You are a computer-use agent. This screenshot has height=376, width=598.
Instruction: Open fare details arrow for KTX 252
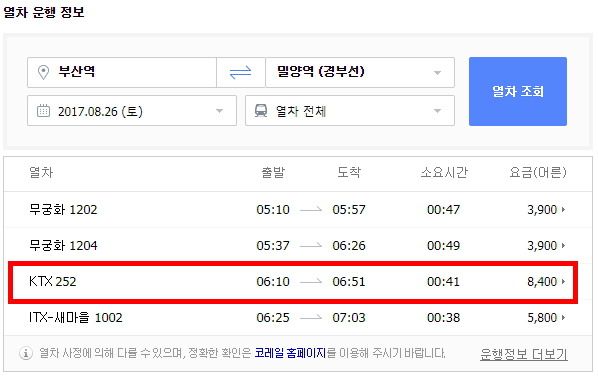pos(563,281)
